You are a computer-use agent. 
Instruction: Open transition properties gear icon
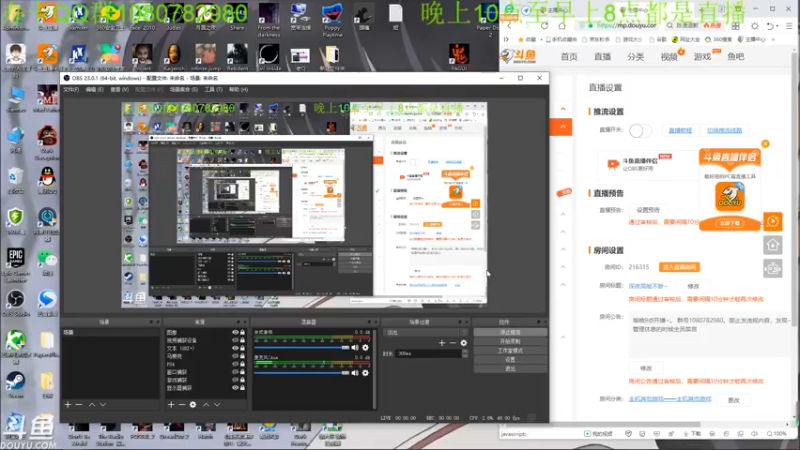click(x=463, y=343)
